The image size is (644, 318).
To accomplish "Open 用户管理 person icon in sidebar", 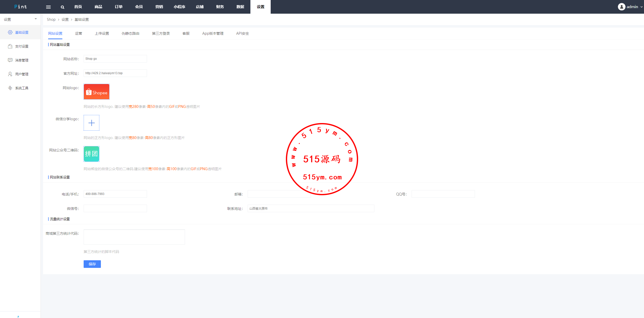I will [x=10, y=74].
